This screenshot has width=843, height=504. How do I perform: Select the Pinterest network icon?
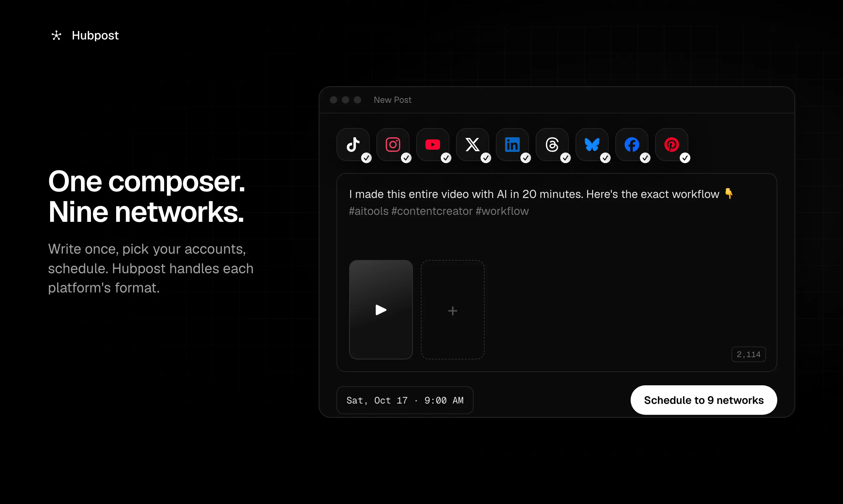[x=672, y=145]
